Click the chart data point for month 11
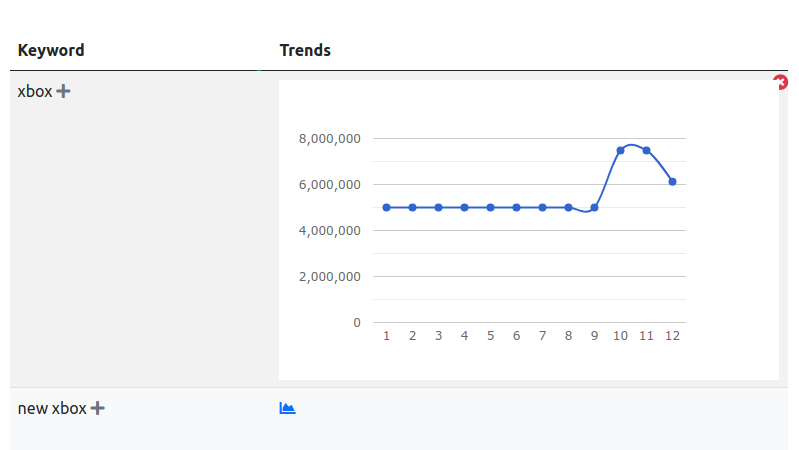This screenshot has width=799, height=450. coord(646,150)
